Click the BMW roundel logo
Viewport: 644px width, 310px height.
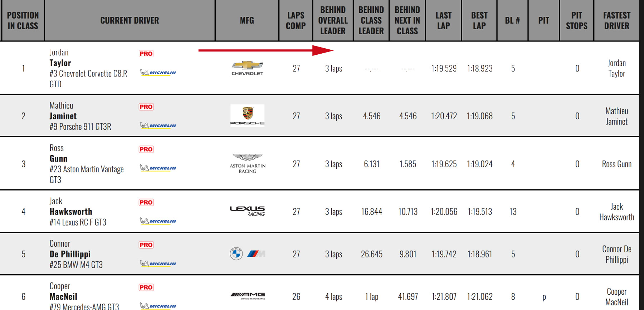pos(236,254)
